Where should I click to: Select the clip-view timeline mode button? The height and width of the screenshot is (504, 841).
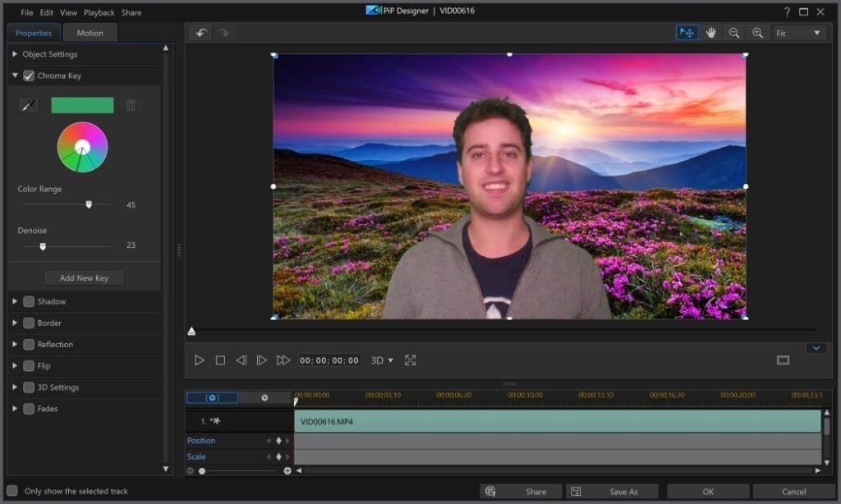click(x=213, y=398)
